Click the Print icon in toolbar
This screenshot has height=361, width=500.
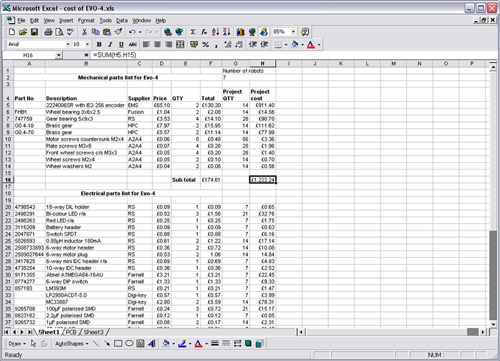point(48,32)
